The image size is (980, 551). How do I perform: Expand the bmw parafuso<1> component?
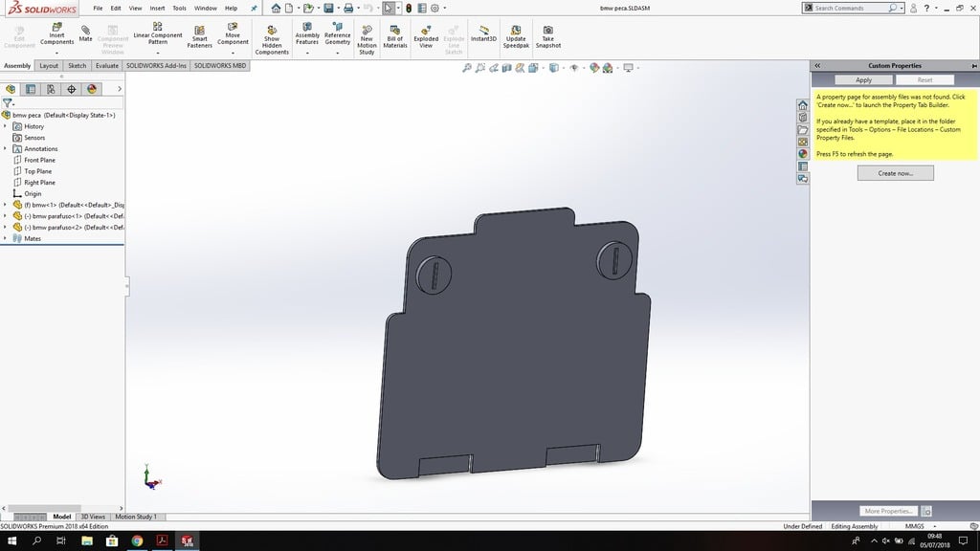5,216
